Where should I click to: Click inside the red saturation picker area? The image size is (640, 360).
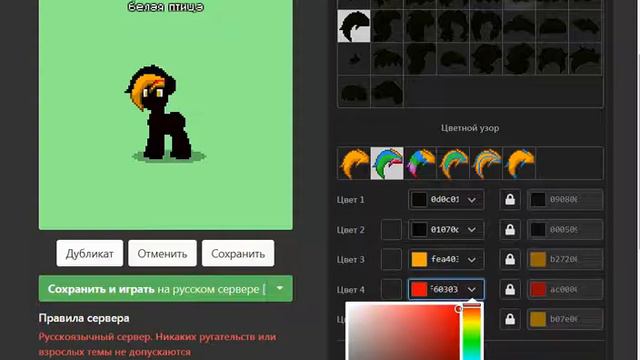pos(403,333)
